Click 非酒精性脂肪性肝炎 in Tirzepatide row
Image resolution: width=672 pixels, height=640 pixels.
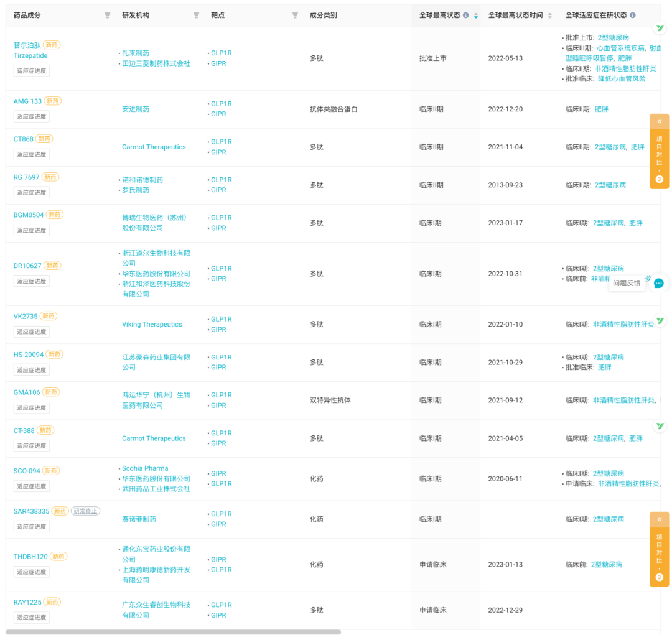point(625,68)
